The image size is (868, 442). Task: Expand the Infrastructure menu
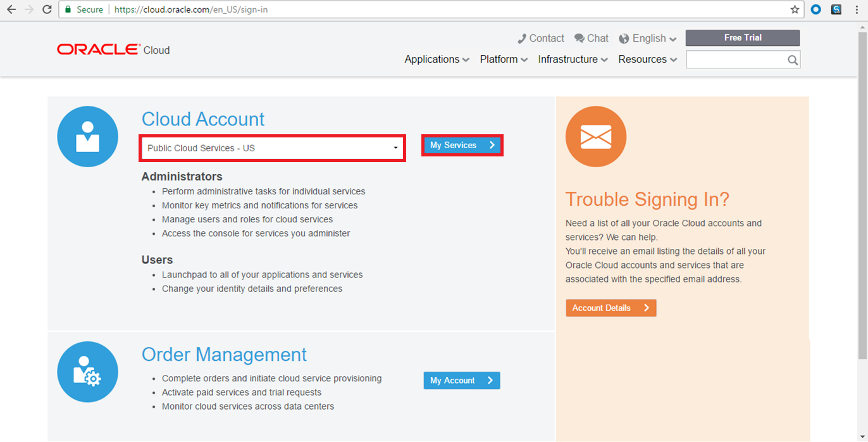point(573,60)
